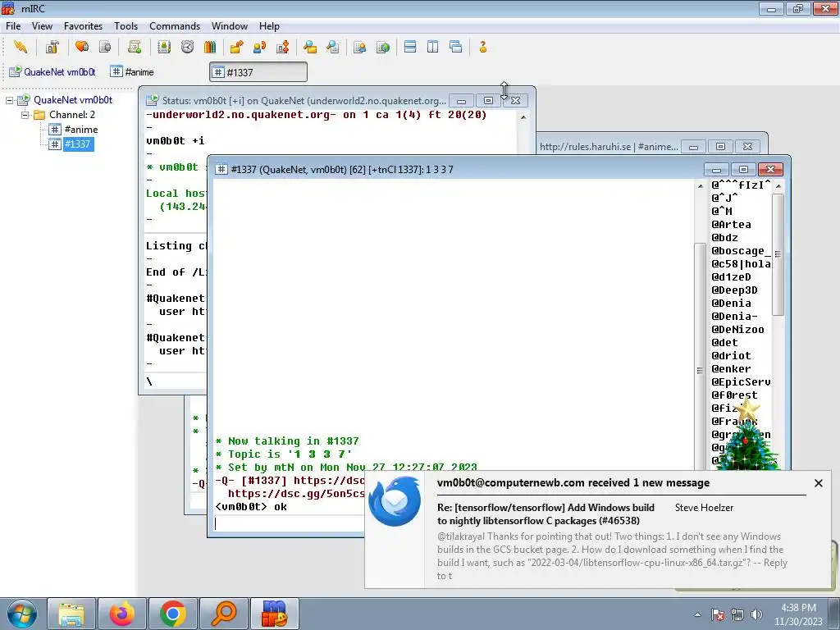Select nick @driot in the nick list
840x630 pixels.
tap(731, 356)
